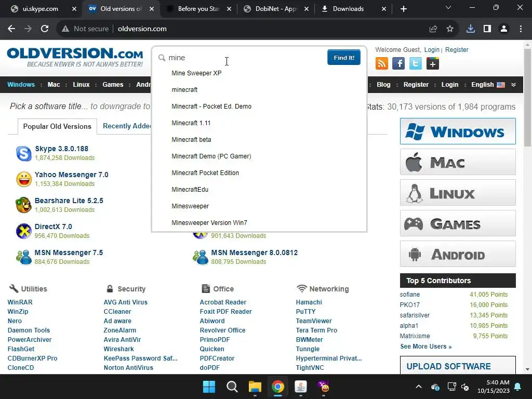Reload the oldversion.com page
The width and height of the screenshot is (532, 399).
pyautogui.click(x=45, y=29)
